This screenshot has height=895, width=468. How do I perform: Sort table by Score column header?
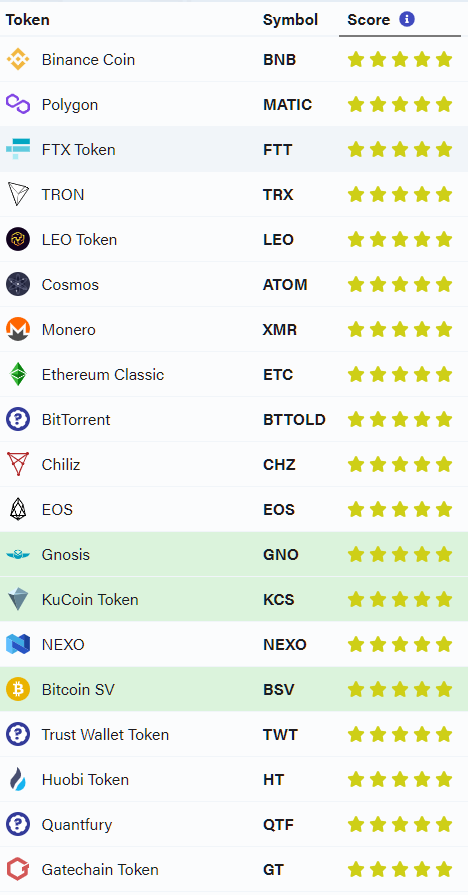point(369,20)
